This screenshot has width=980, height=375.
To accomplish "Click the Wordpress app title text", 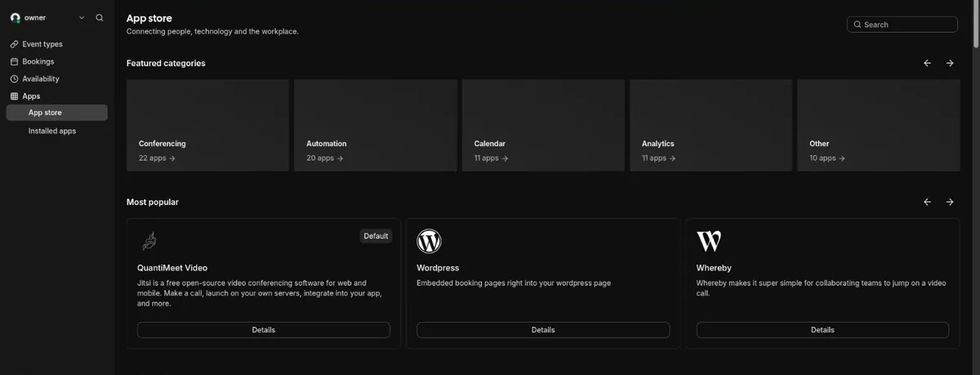I will [438, 268].
